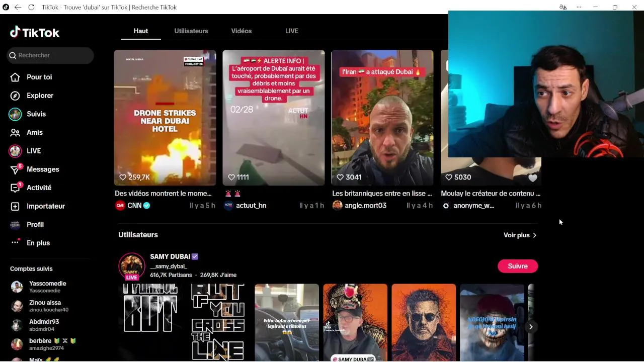
Task: Open the title bar three-dots menu
Action: [579, 7]
